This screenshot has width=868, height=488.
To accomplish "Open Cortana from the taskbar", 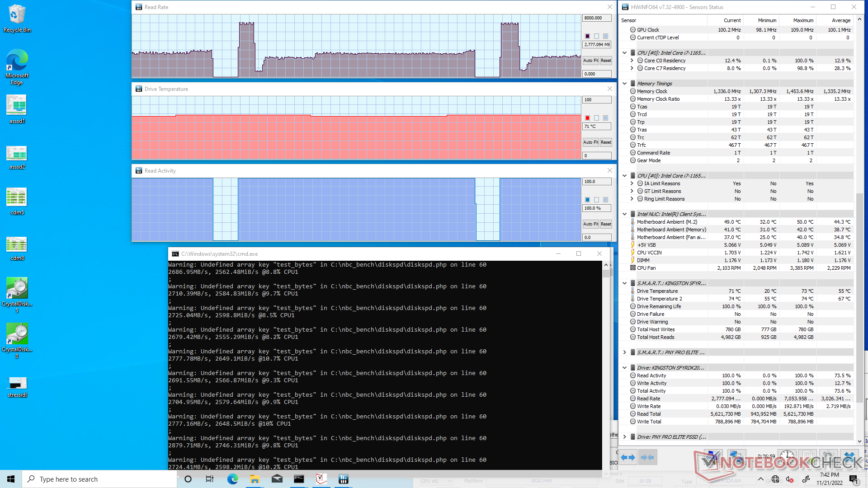I will [x=188, y=479].
